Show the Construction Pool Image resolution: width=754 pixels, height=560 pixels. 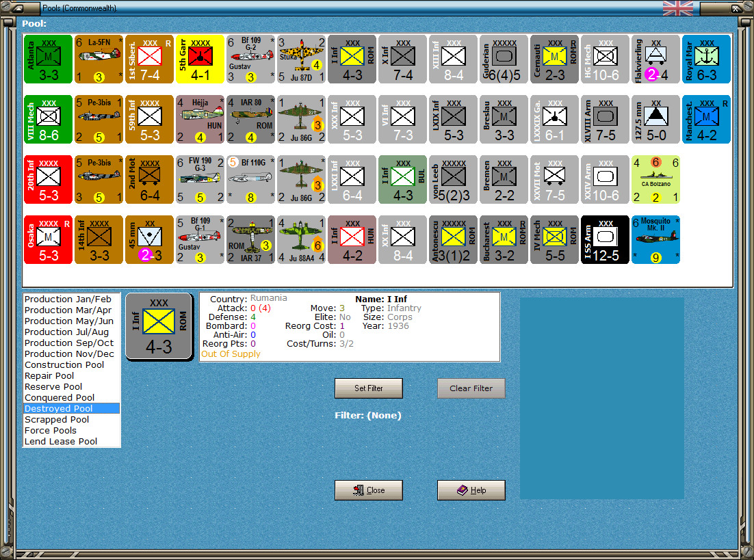tap(71, 365)
